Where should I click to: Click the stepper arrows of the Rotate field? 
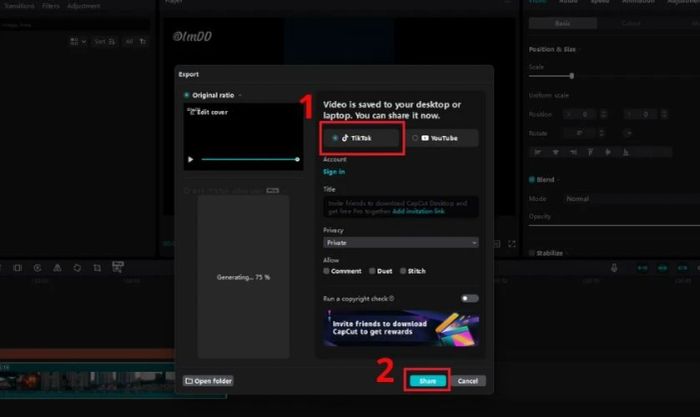601,133
